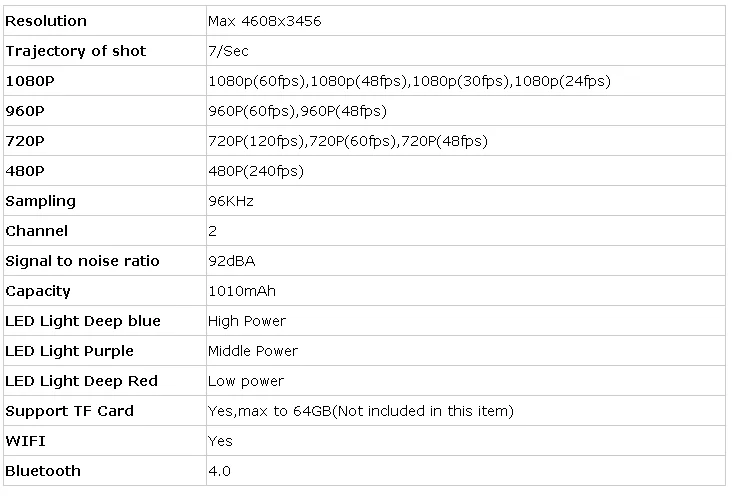Click the 960P row label
The image size is (737, 499).
[26, 111]
